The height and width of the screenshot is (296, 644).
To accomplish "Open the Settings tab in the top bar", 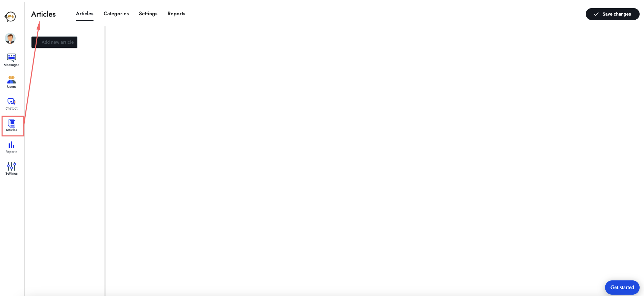I will [x=148, y=14].
